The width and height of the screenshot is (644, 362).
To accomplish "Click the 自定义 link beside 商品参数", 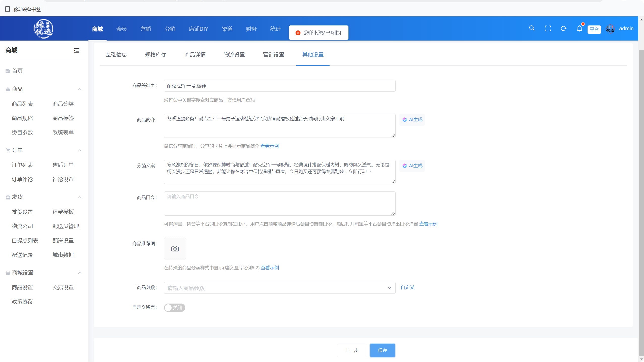I will pyautogui.click(x=407, y=287).
